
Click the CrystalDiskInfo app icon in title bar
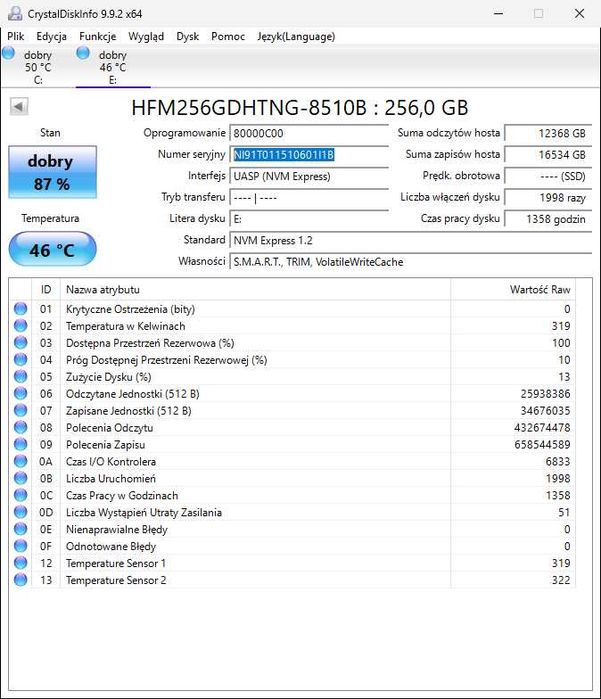coord(15,13)
